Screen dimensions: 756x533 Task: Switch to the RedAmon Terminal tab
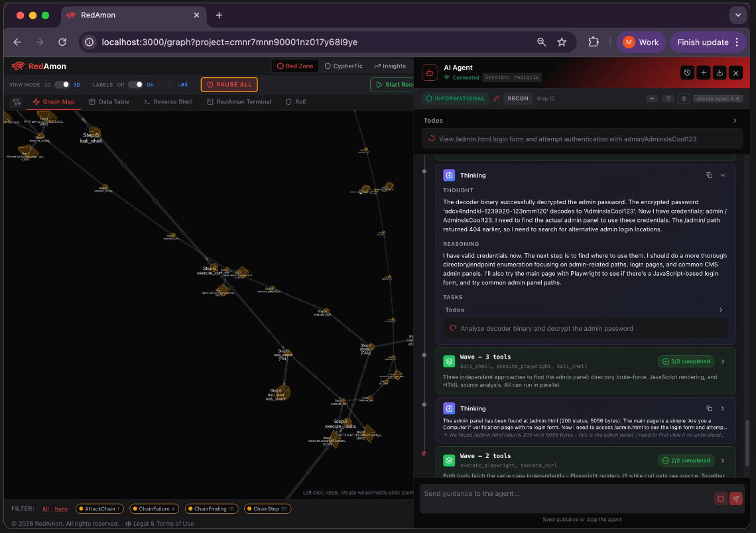pos(239,102)
